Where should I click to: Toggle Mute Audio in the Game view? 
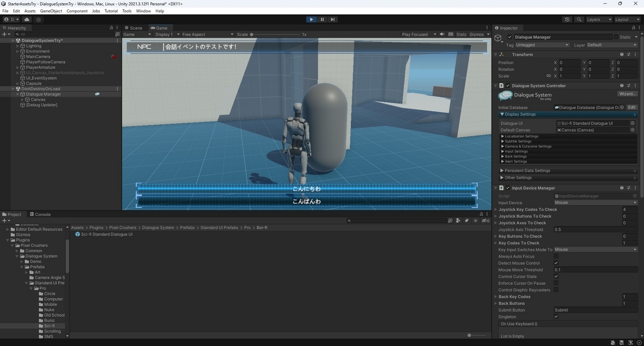pyautogui.click(x=442, y=34)
